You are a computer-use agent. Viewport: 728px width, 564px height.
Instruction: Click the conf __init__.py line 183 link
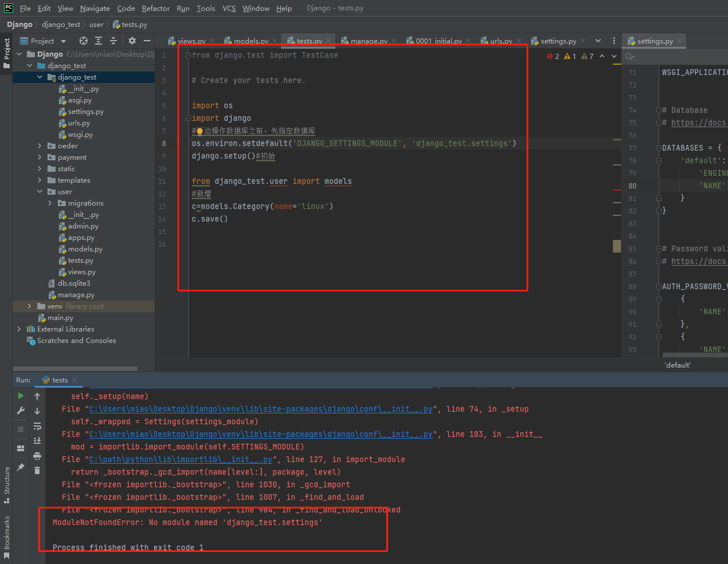[260, 434]
